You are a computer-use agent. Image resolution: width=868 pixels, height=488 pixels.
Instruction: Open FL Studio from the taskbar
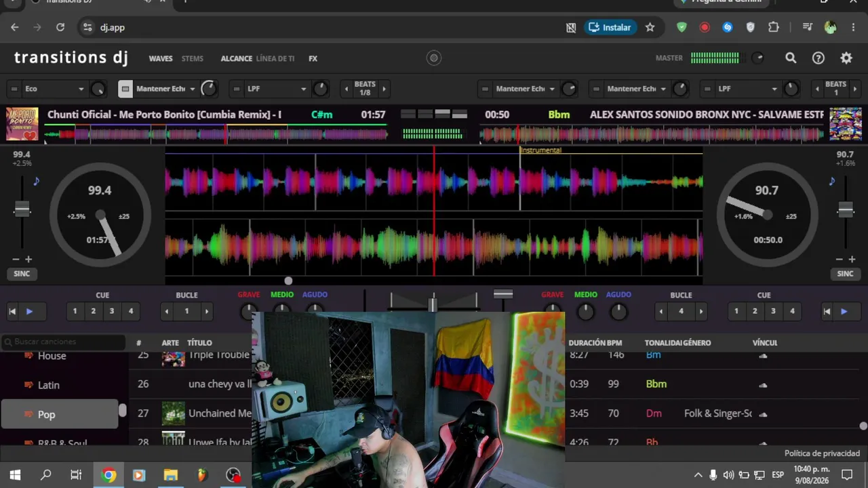pos(201,475)
